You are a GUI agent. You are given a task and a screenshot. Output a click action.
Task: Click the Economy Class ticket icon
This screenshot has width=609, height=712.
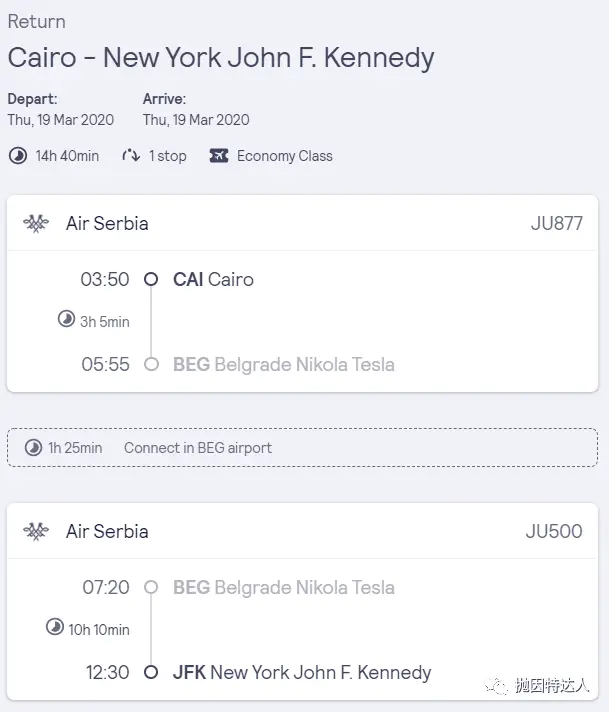[x=219, y=156]
